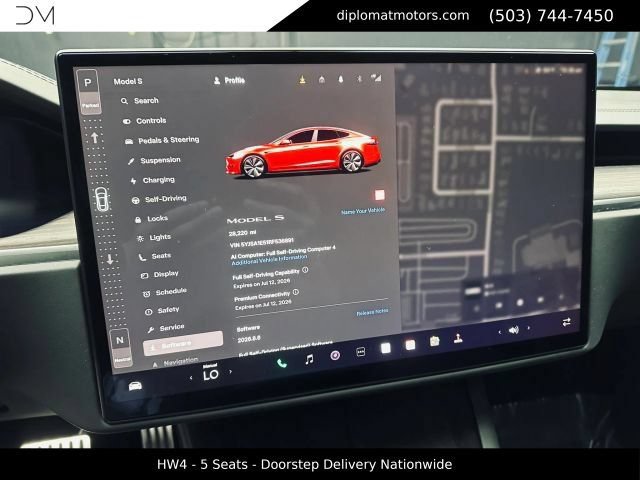Open the Navigation settings item
This screenshot has width=640, height=480.
click(175, 362)
